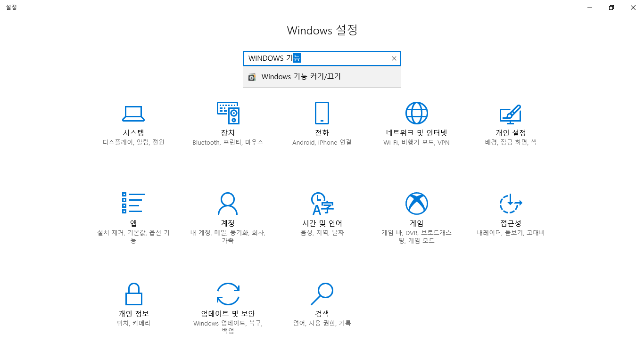Click the 게임 title
The height and width of the screenshot is (343, 644).
click(x=416, y=223)
